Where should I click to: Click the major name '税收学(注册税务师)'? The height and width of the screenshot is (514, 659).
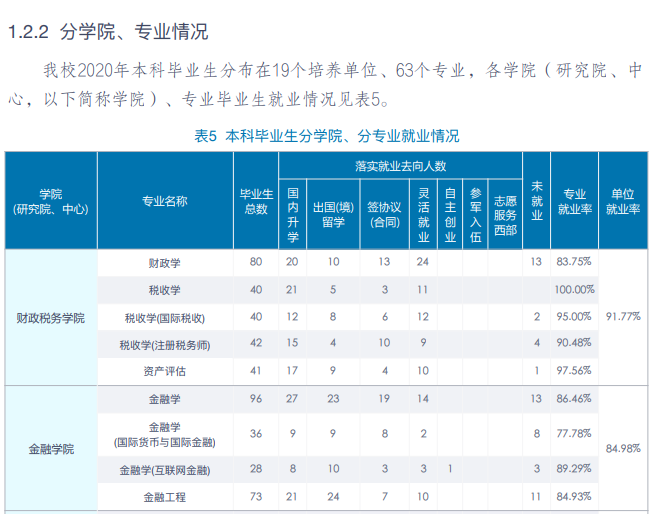click(165, 345)
